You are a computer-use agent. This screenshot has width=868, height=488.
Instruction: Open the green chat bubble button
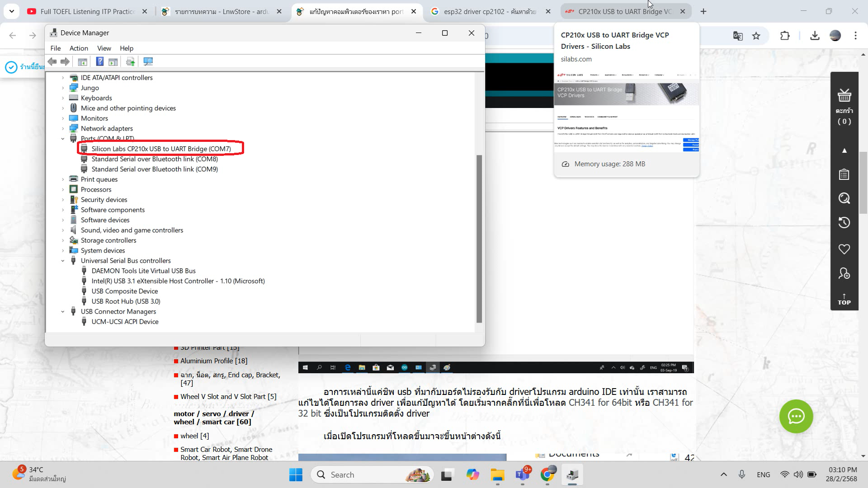(796, 416)
